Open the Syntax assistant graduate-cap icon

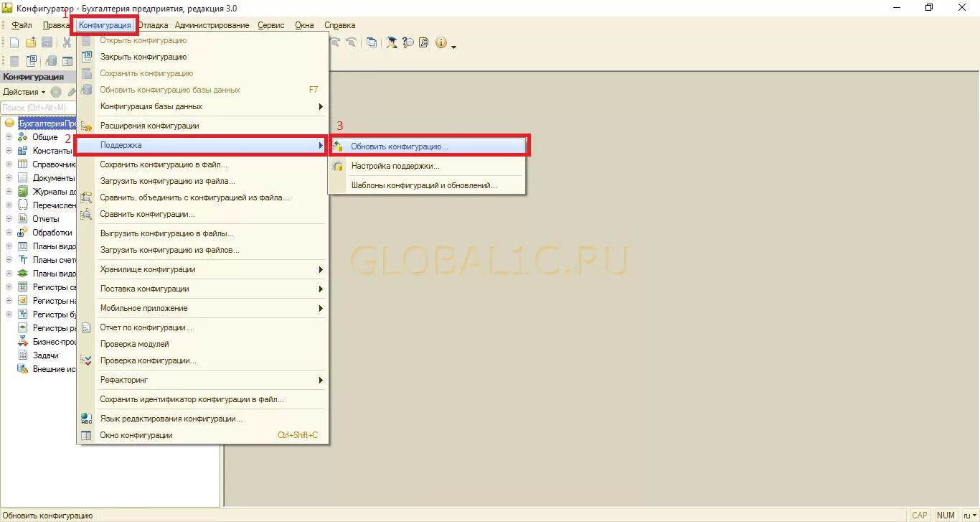point(392,42)
